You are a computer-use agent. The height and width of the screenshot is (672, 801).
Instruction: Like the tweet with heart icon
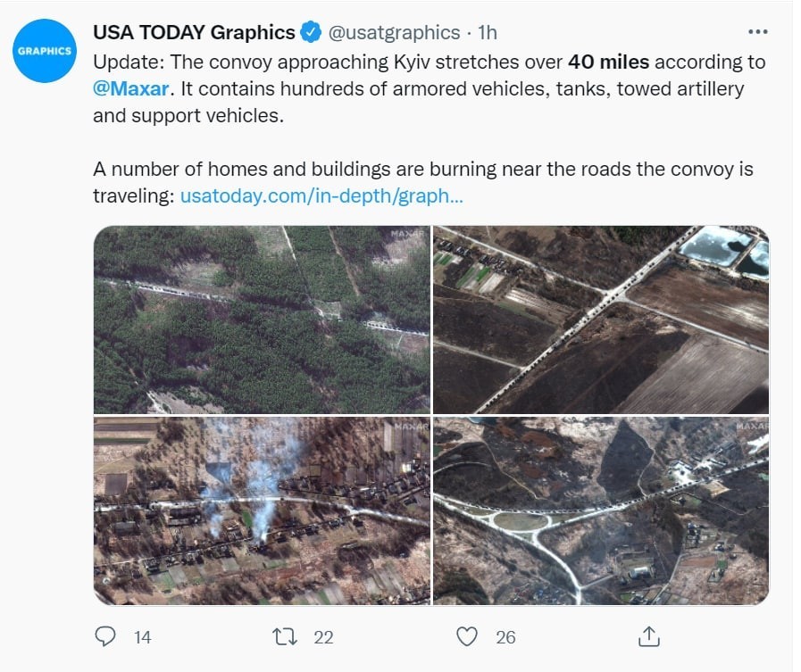click(466, 637)
